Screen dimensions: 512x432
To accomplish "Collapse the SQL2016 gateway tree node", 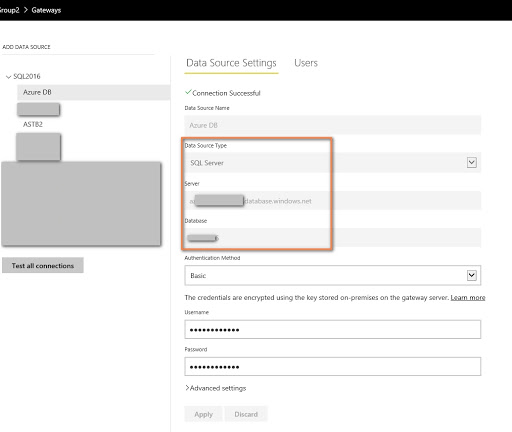I will tap(8, 77).
